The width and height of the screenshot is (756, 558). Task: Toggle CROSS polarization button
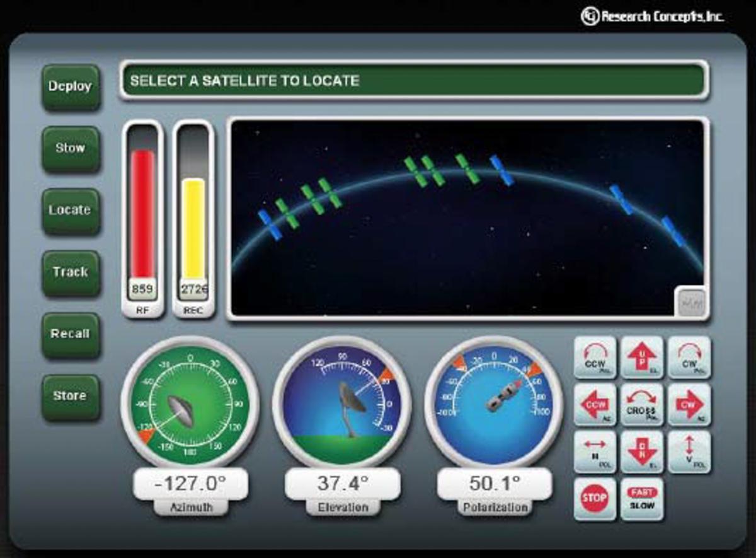coord(641,405)
